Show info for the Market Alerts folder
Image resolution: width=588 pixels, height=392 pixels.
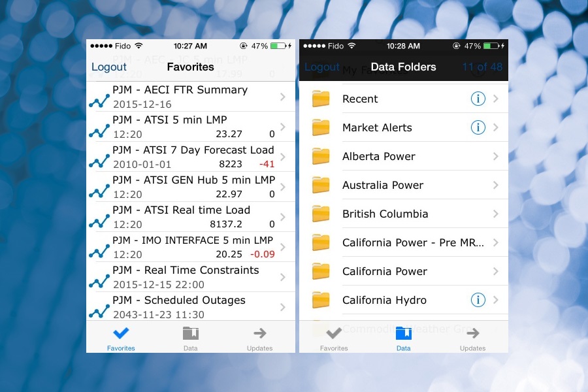point(478,127)
